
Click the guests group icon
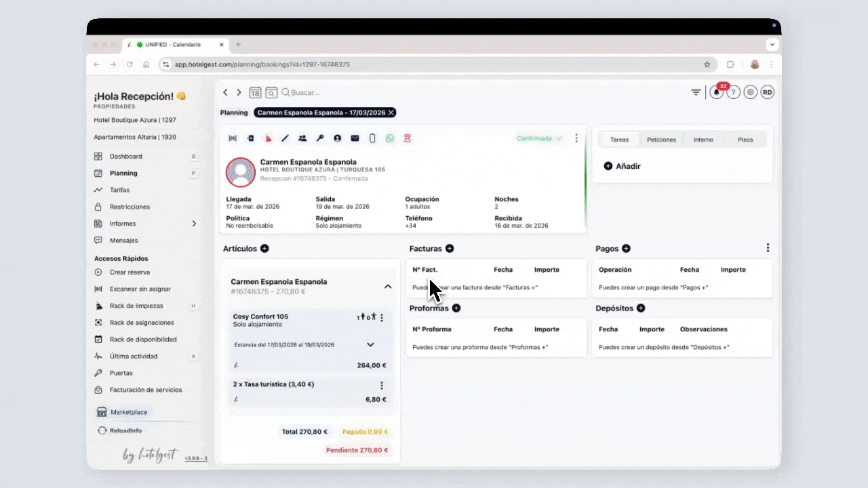pos(302,138)
